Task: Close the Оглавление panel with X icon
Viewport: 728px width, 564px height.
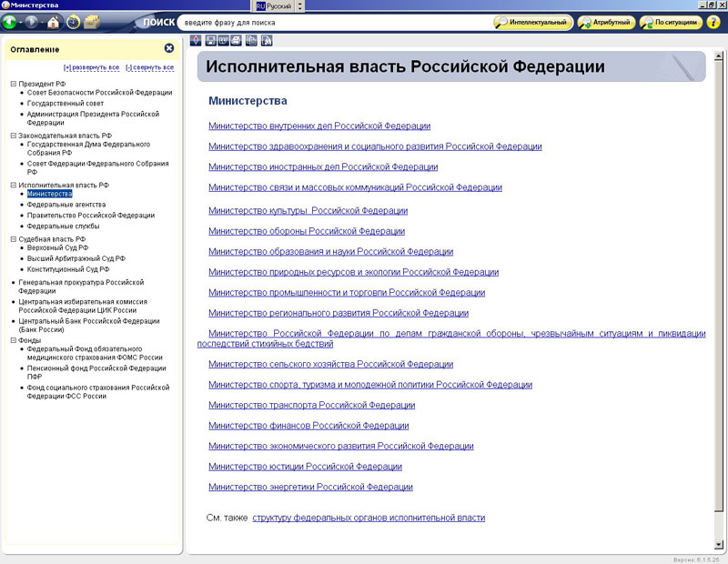Action: [169, 48]
